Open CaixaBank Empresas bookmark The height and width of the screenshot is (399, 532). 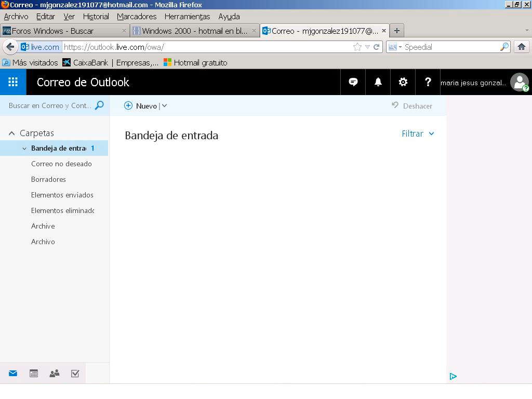[x=111, y=63]
